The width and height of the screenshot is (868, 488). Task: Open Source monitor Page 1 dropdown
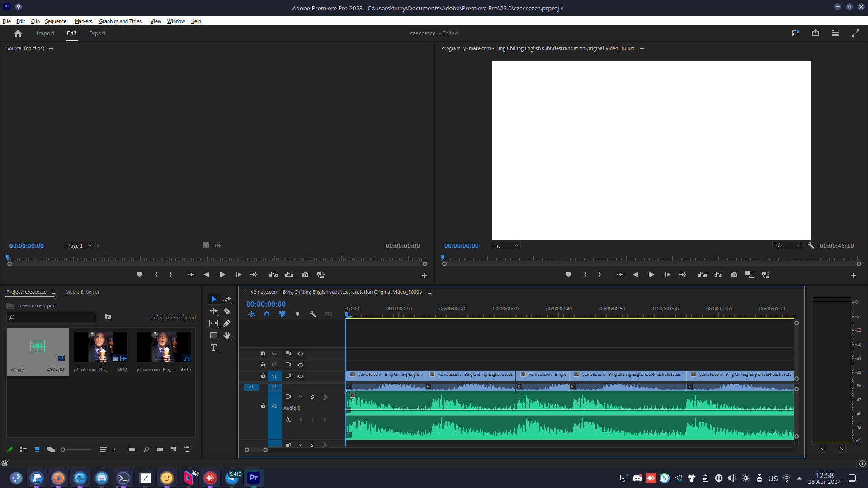pos(79,246)
